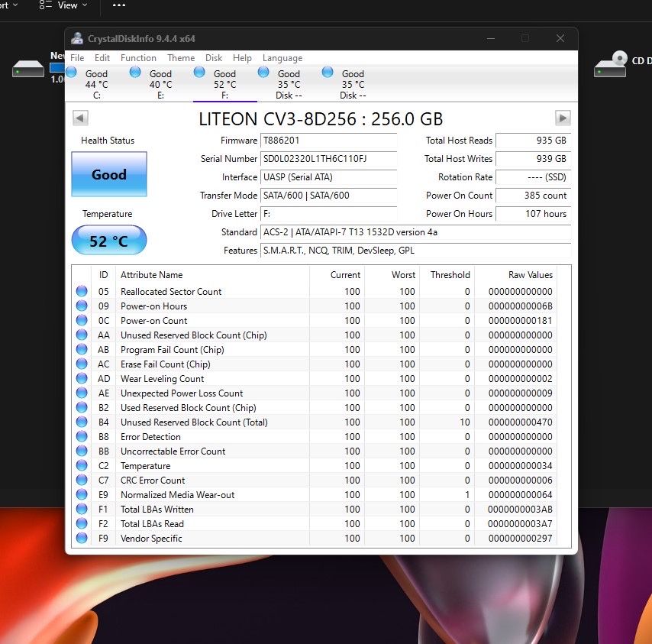Click the Raw Values column header
Viewport: 652px width, 644px height.
(515, 274)
